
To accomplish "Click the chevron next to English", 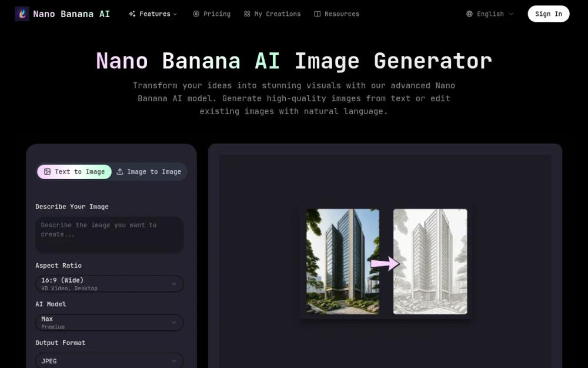I will tap(511, 14).
